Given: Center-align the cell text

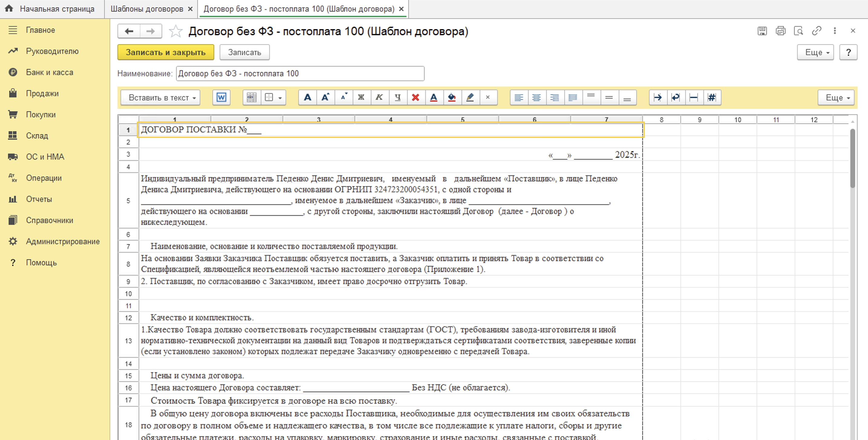Looking at the screenshot, I should [537, 98].
